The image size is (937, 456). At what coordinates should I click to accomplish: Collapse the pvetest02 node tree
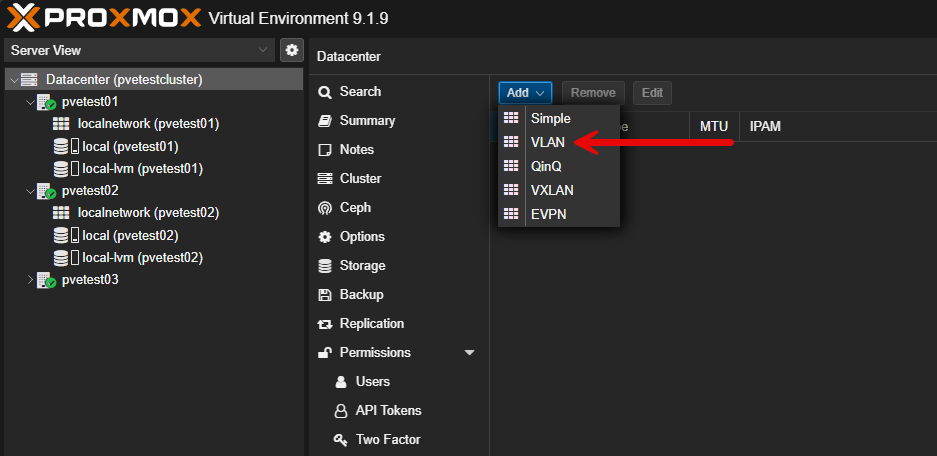(28, 190)
